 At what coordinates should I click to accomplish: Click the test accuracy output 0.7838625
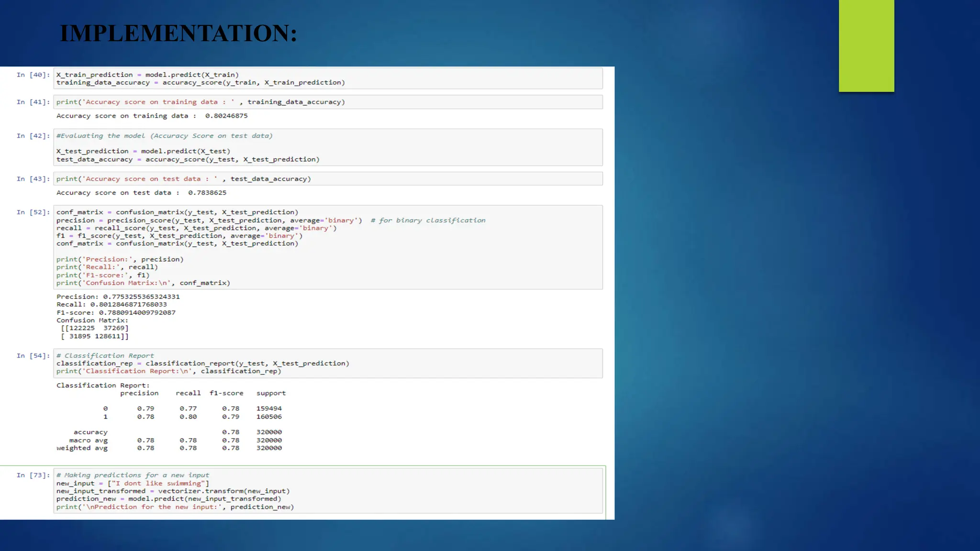pos(207,193)
